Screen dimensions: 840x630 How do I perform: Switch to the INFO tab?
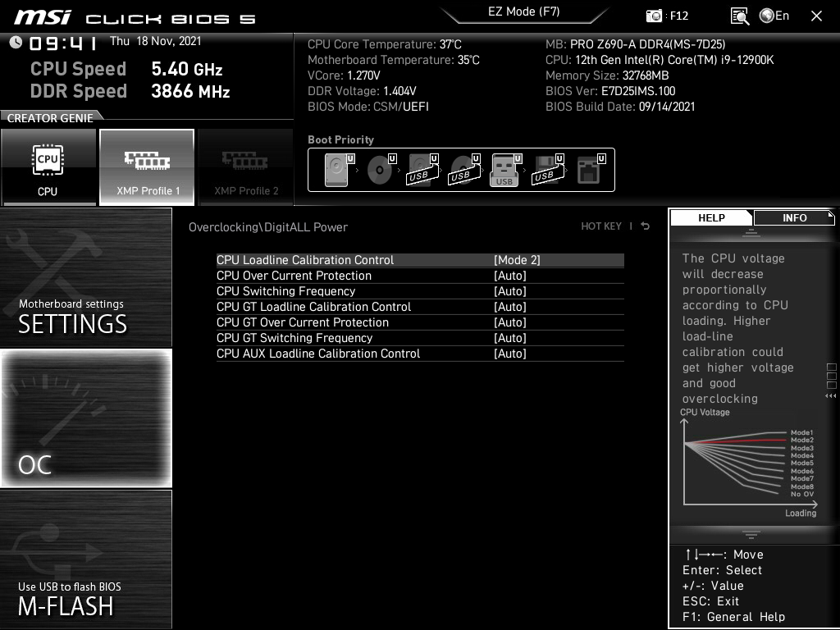pyautogui.click(x=794, y=217)
